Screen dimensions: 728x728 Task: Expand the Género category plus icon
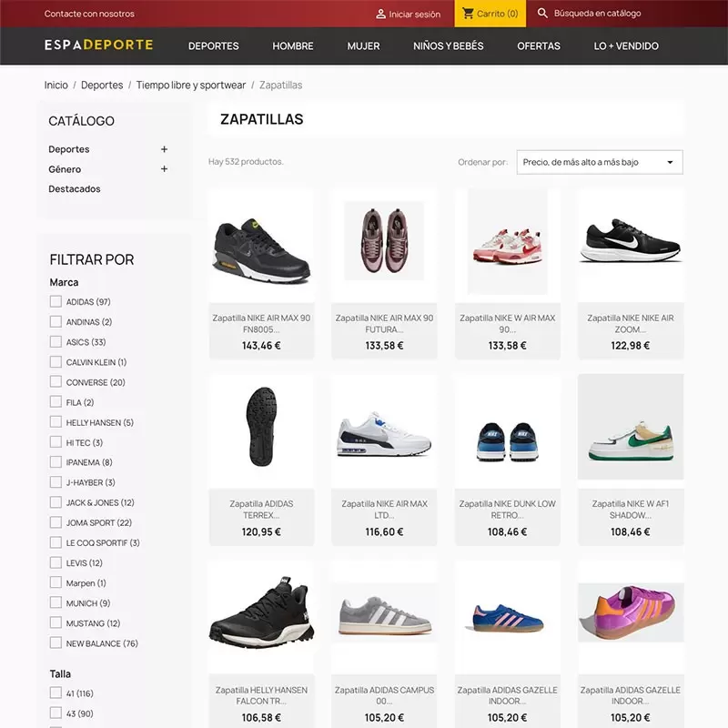164,169
